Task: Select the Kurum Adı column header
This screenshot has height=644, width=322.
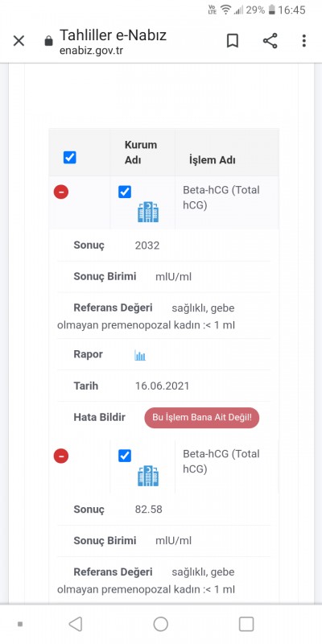Action: tap(141, 152)
